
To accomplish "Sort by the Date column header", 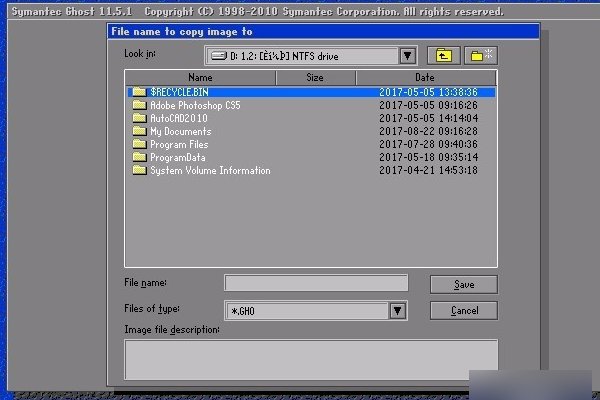I will (426, 78).
